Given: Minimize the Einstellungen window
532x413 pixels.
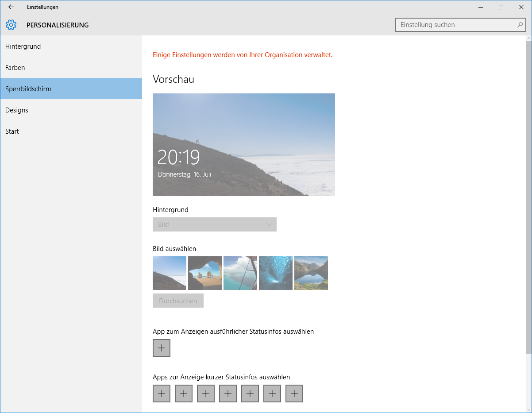Looking at the screenshot, I should [481, 7].
